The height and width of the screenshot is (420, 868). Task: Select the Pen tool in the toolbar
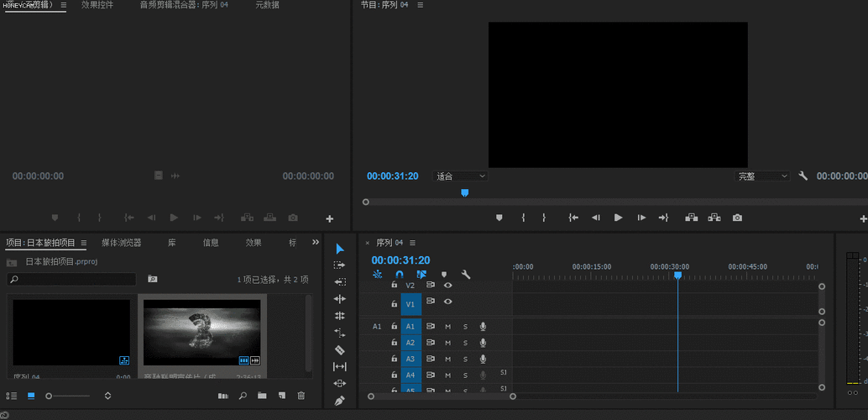click(x=340, y=401)
